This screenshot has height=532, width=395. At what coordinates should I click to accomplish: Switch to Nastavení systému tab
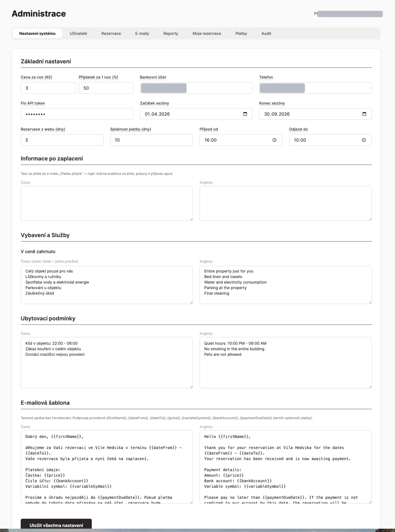click(37, 33)
